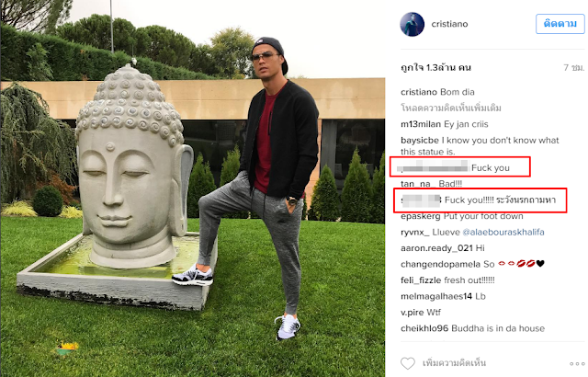Screen dimensions: 588x377
Task: Open the likes count 1.3 million
Action: [435, 68]
